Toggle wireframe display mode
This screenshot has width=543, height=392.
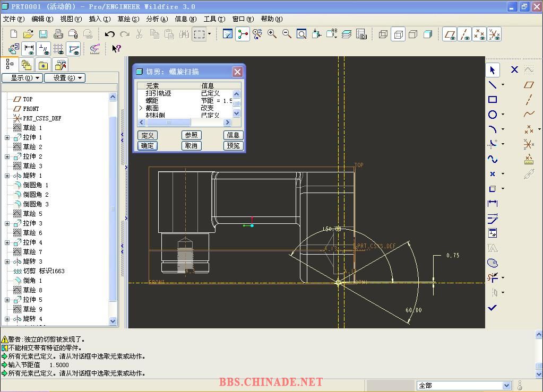pyautogui.click(x=383, y=34)
